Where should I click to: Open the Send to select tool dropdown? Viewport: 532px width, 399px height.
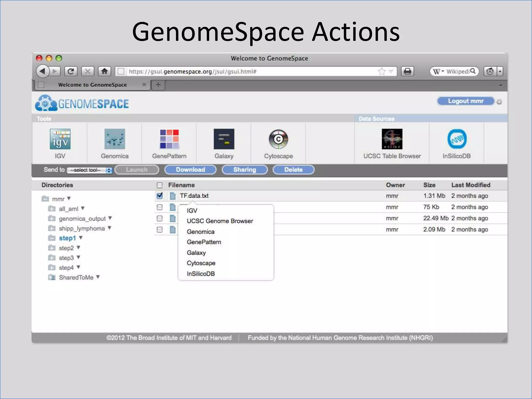click(90, 170)
